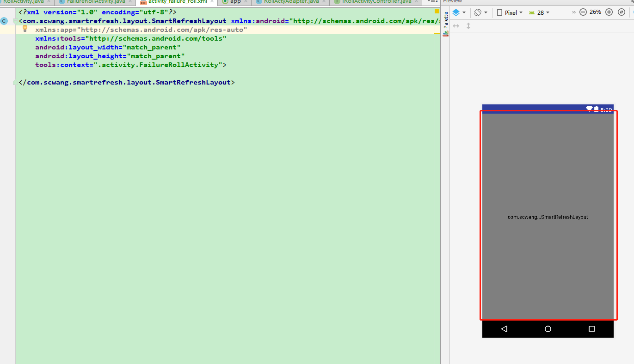Click the SmartRefreshLayout closing tag line

coord(125,82)
